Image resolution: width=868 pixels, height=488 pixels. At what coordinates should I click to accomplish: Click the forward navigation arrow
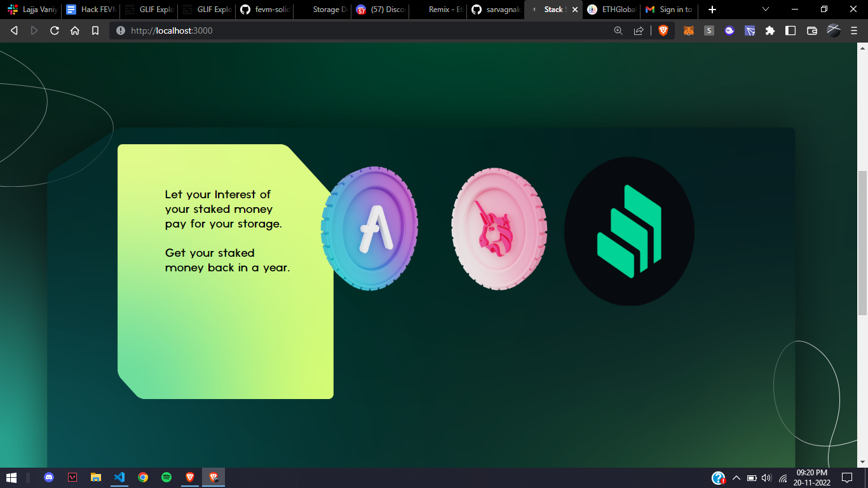[34, 30]
